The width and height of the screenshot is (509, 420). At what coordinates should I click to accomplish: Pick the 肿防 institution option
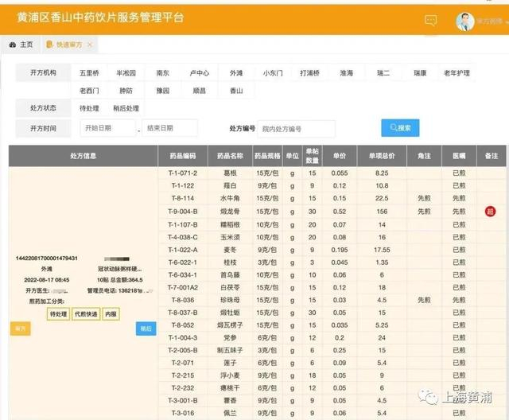(x=126, y=91)
